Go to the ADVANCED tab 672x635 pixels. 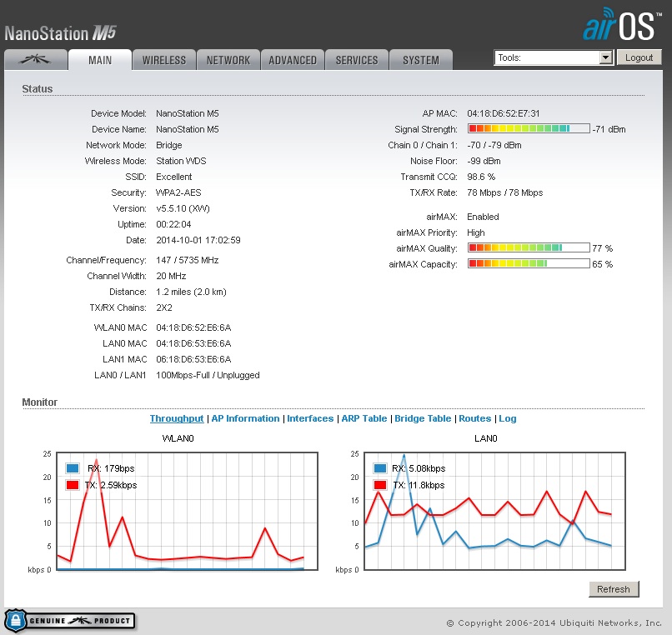point(293,60)
